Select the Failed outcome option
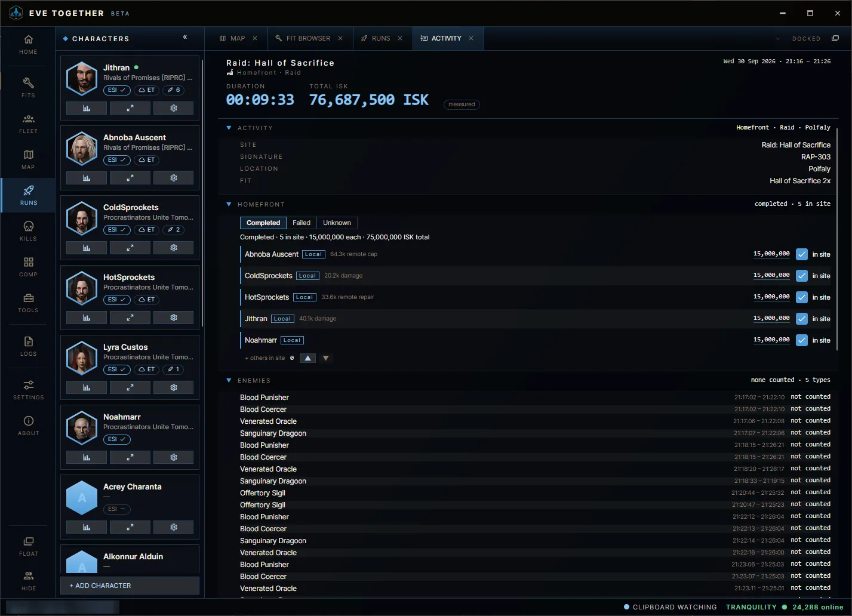 [302, 223]
